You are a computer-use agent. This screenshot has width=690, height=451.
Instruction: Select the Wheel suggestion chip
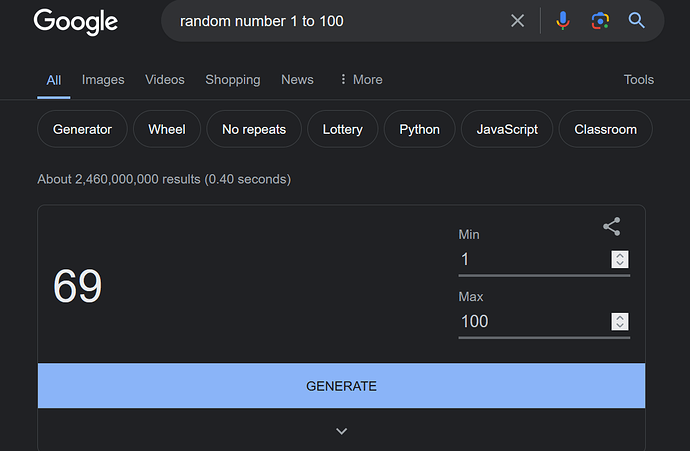coord(167,129)
